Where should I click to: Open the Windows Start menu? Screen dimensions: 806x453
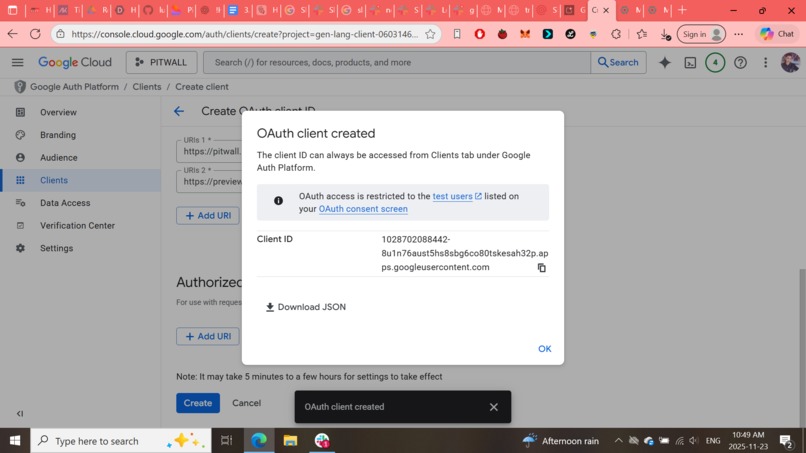(x=15, y=441)
